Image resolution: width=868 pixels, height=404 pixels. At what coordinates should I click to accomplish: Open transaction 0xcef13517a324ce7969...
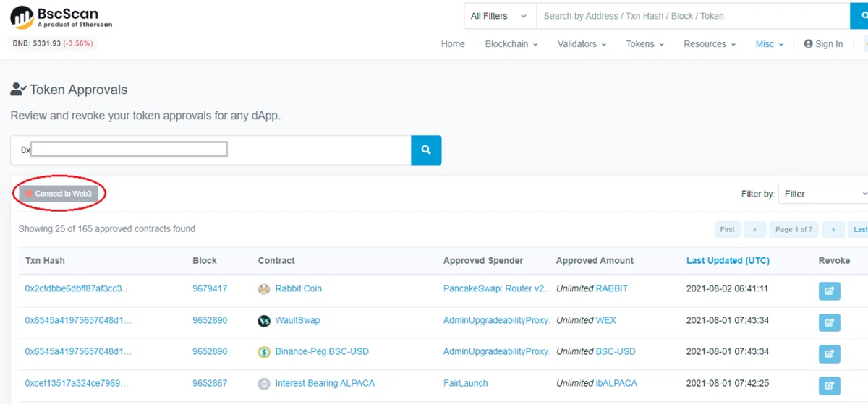[x=77, y=383]
